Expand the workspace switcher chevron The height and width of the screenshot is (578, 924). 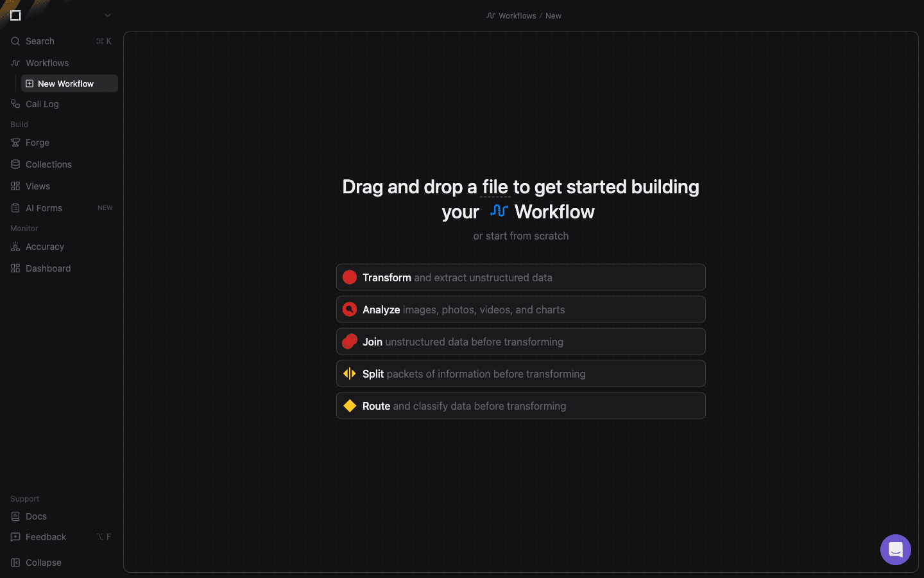click(107, 15)
